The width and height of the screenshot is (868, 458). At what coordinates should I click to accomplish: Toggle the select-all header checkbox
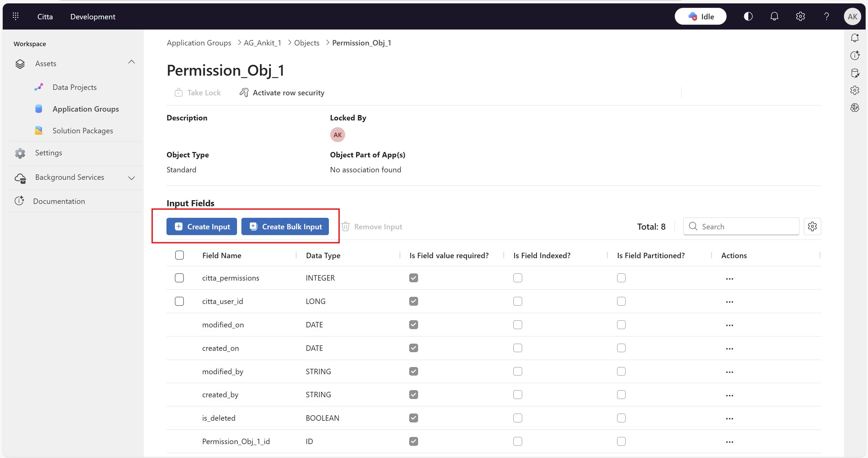click(179, 255)
